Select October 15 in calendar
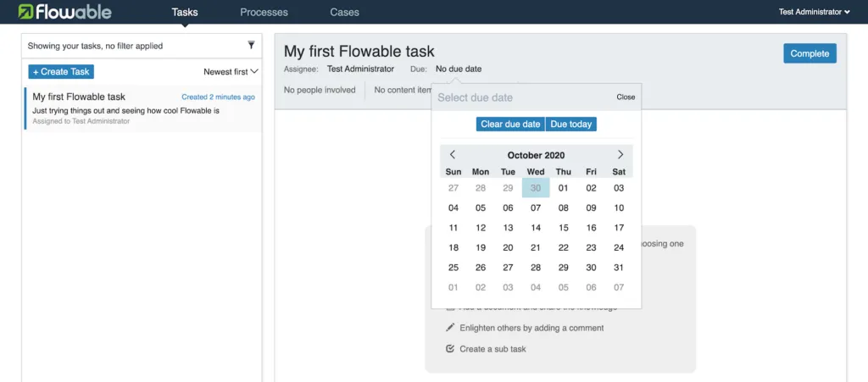 click(564, 228)
